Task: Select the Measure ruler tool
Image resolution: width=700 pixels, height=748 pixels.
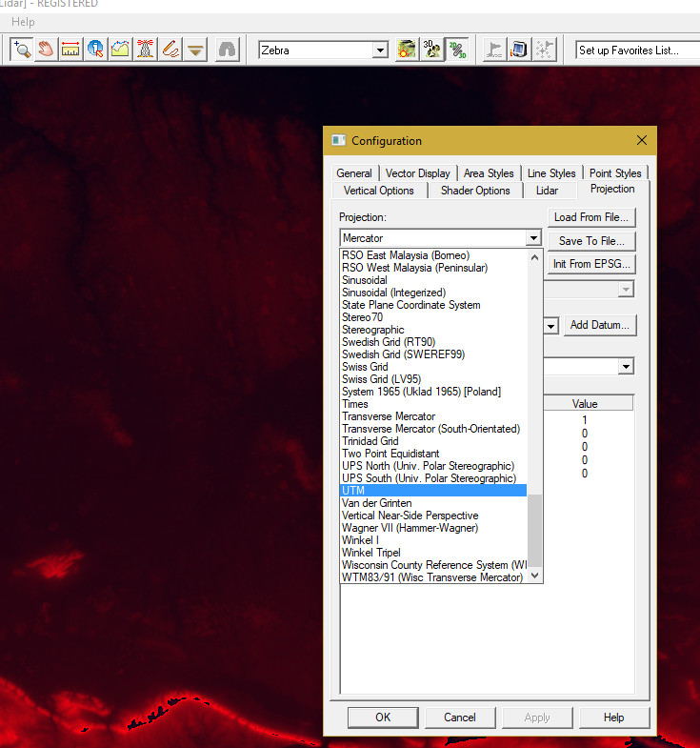Action: (70, 50)
